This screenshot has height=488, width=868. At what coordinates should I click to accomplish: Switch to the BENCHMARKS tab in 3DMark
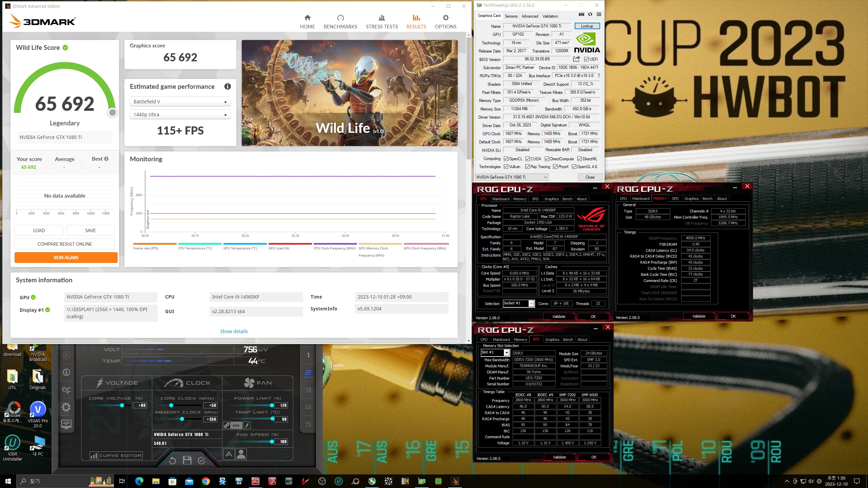click(x=340, y=22)
